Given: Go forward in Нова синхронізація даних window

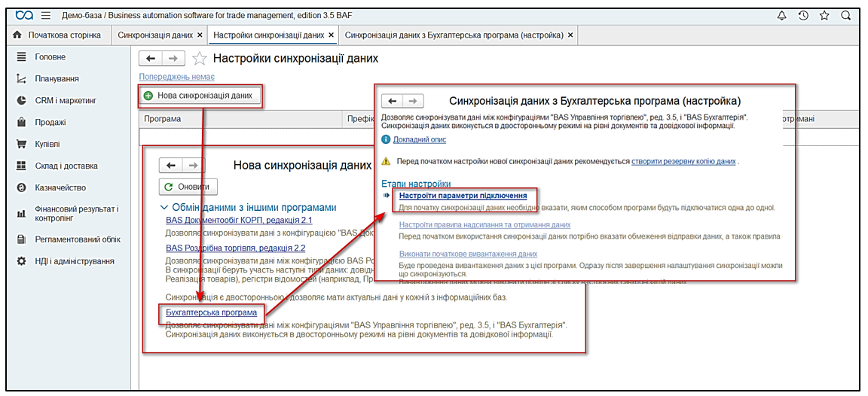Looking at the screenshot, I should tap(193, 166).
